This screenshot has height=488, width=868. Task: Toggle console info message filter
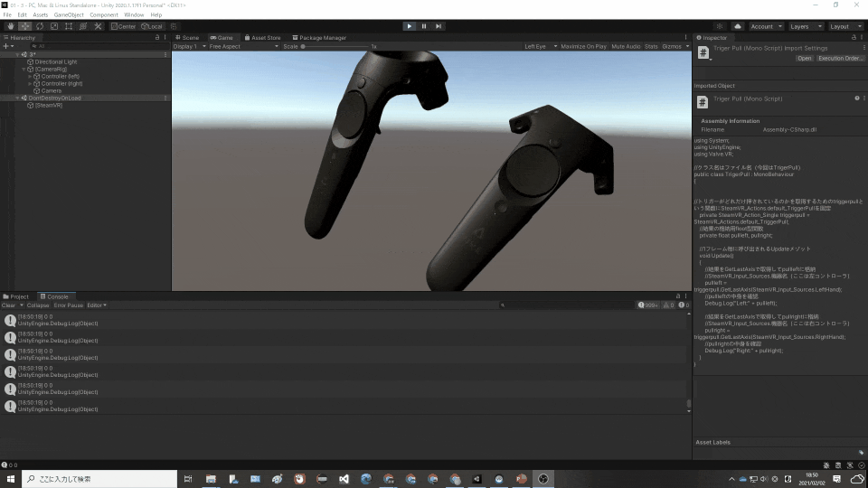point(647,305)
